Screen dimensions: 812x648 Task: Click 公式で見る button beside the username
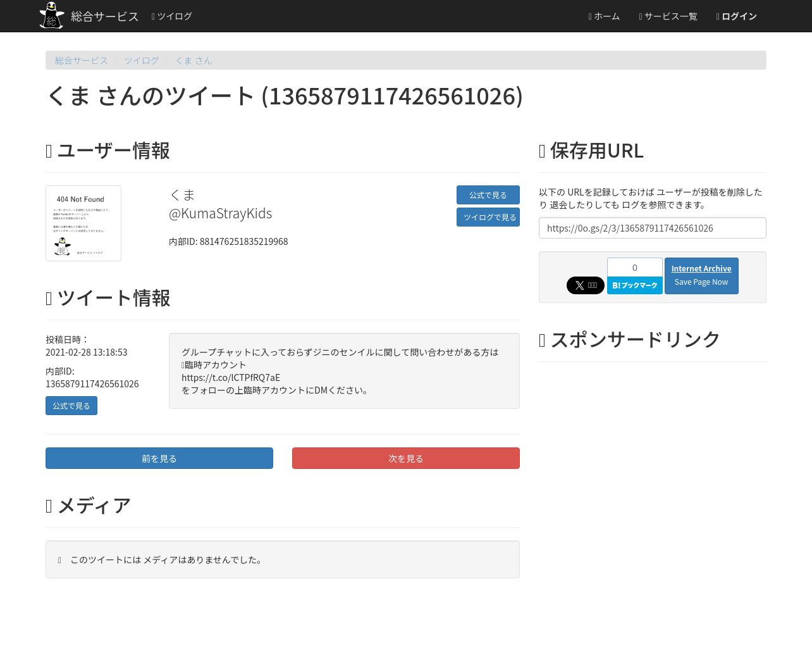[x=488, y=195]
